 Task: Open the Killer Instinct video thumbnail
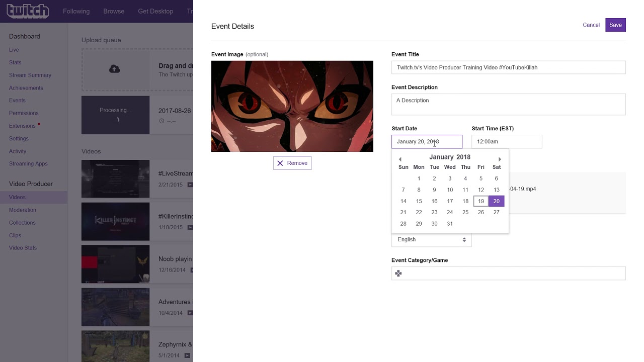tap(115, 222)
